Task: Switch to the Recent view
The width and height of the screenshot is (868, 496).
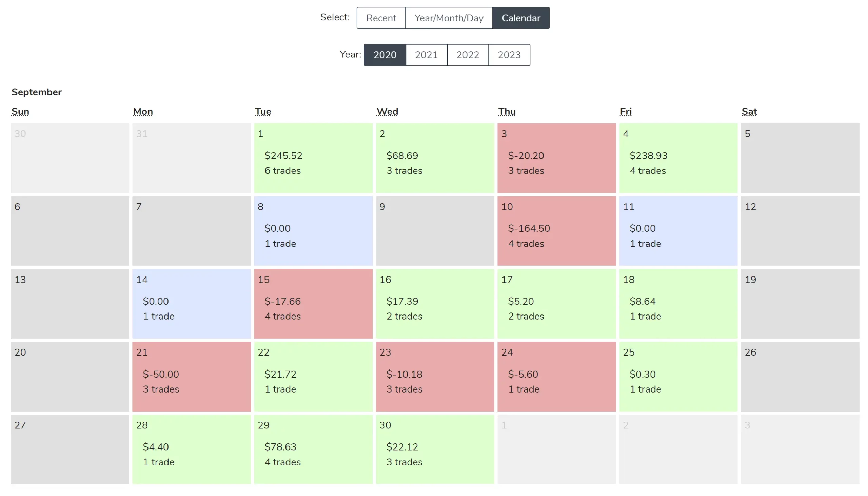Action: click(x=381, y=18)
